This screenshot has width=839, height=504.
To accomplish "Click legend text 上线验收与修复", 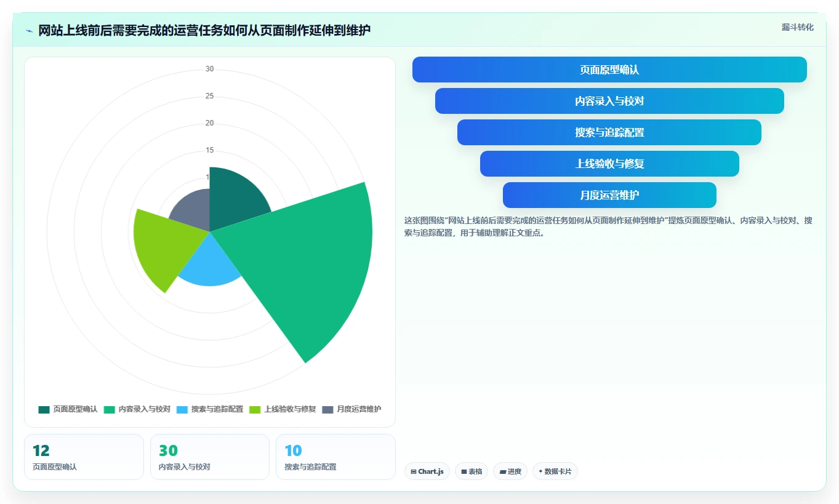I will point(291,409).
